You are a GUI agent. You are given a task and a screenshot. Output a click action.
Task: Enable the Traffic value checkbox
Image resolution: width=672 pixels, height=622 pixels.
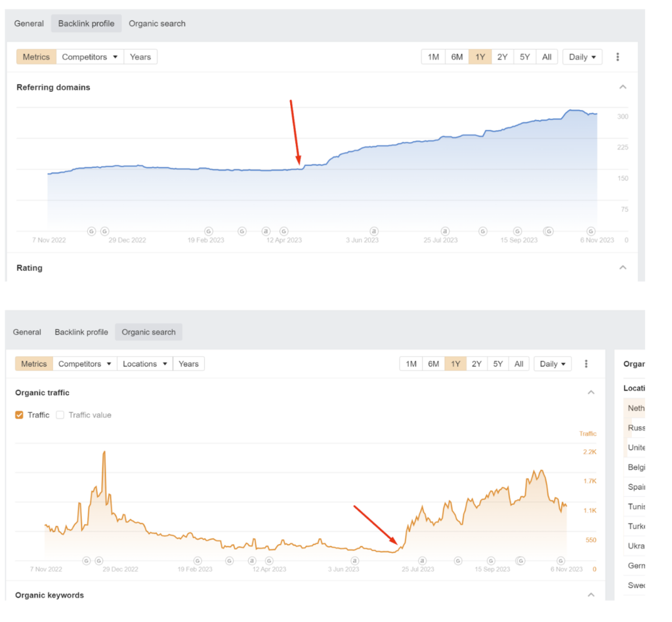click(x=60, y=415)
